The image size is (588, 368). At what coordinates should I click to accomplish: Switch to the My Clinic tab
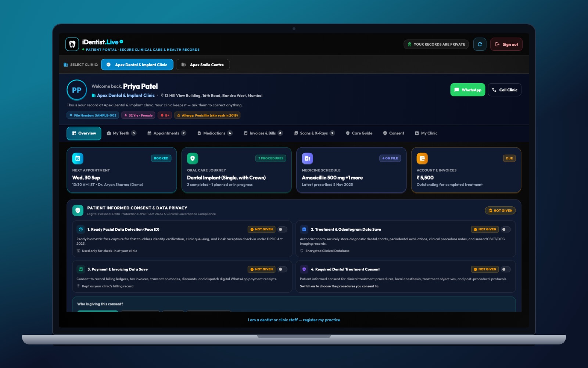[426, 133]
